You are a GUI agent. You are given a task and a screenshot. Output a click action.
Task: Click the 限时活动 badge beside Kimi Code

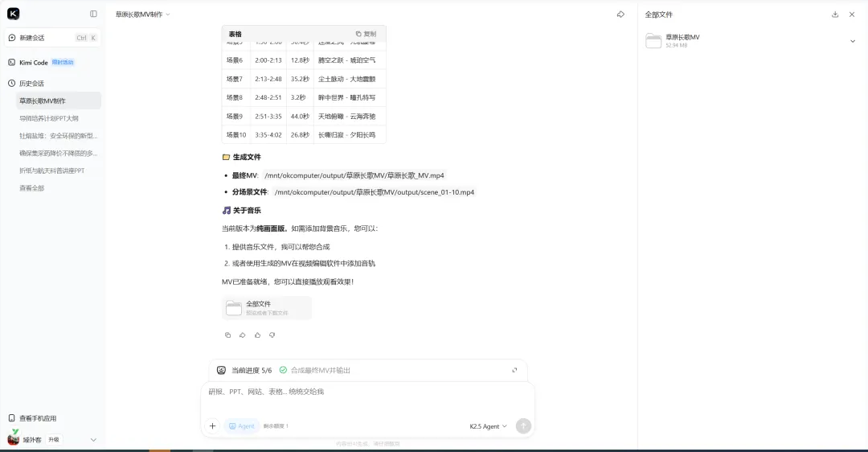[x=63, y=62]
